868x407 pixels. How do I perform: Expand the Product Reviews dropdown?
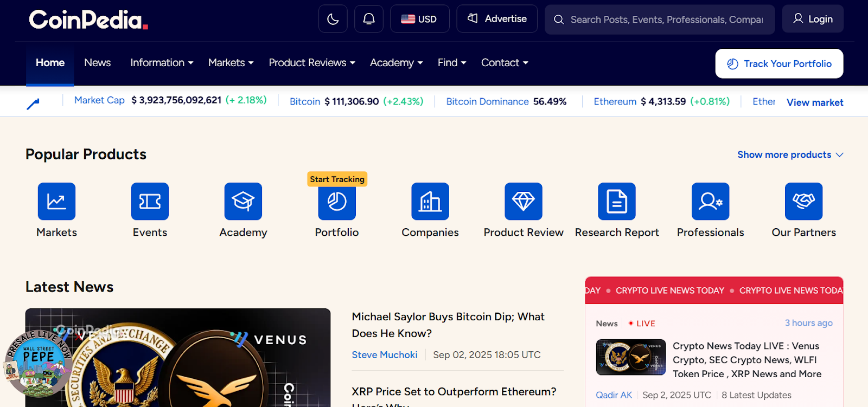(312, 63)
